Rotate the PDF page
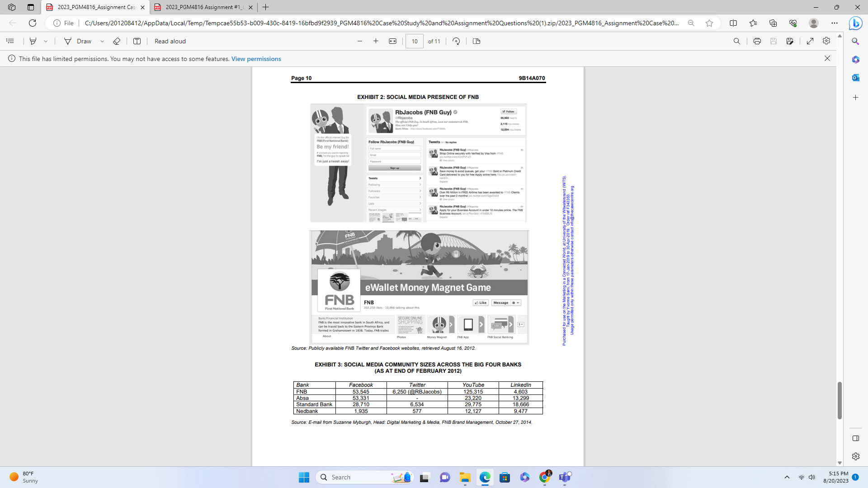 456,41
